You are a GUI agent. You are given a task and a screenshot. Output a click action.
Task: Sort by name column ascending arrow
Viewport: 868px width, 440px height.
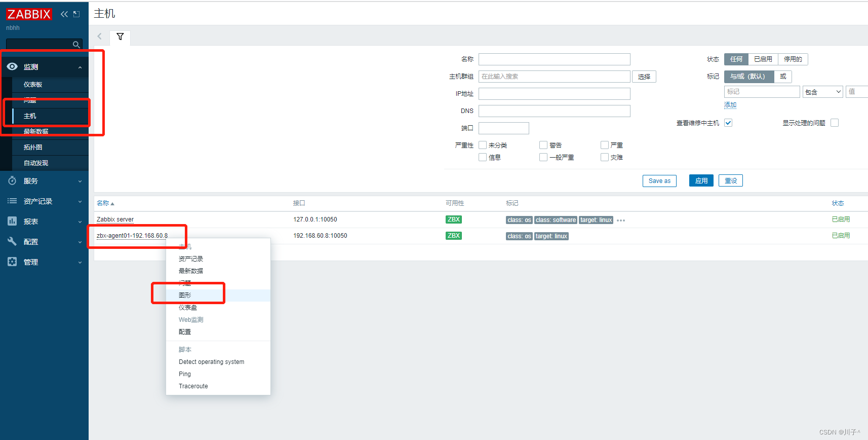click(112, 204)
